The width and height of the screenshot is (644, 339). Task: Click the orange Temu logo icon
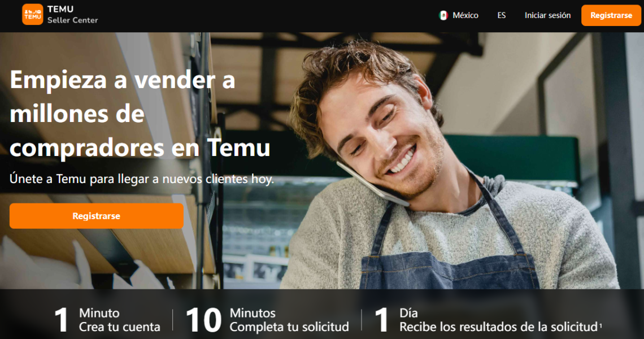(x=32, y=14)
